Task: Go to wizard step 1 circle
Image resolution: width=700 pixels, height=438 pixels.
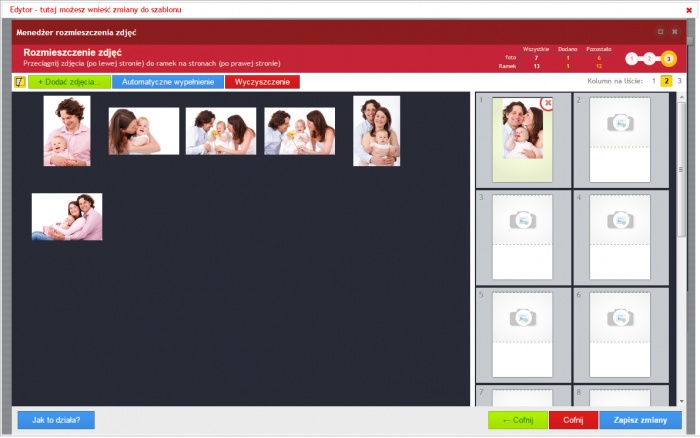Action: point(632,59)
